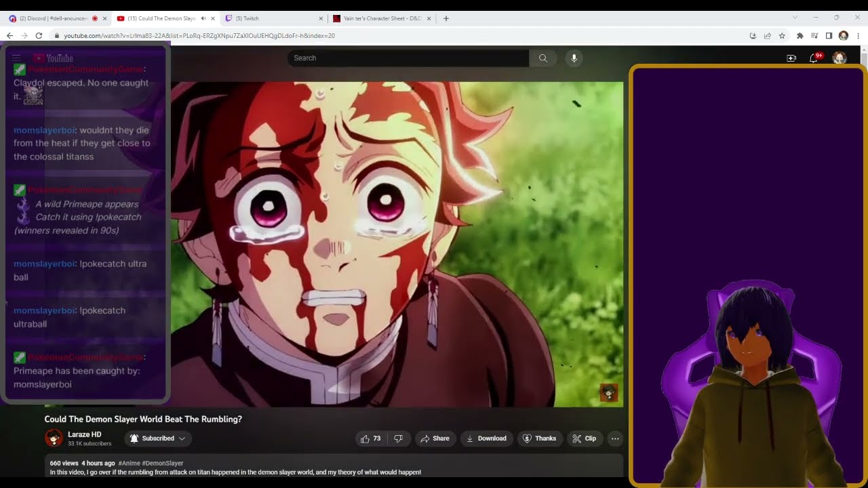Go to YouTube home via the logo
The width and height of the screenshot is (868, 488).
[53, 58]
